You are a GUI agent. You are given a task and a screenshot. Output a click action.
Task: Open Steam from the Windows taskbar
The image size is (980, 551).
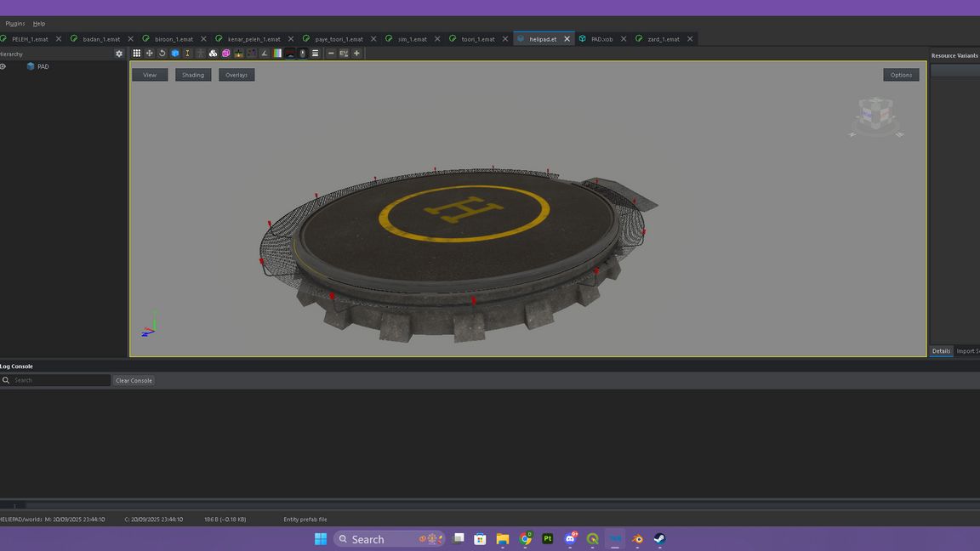(x=659, y=539)
